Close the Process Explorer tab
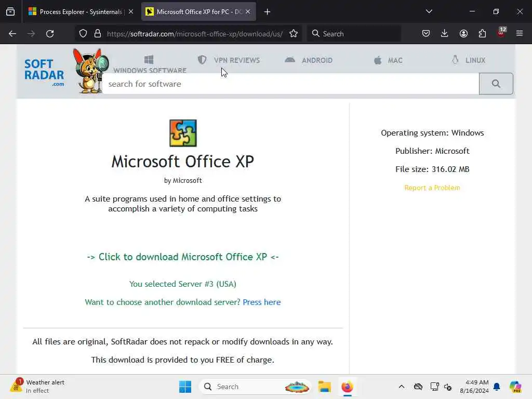532x399 pixels. [x=131, y=11]
